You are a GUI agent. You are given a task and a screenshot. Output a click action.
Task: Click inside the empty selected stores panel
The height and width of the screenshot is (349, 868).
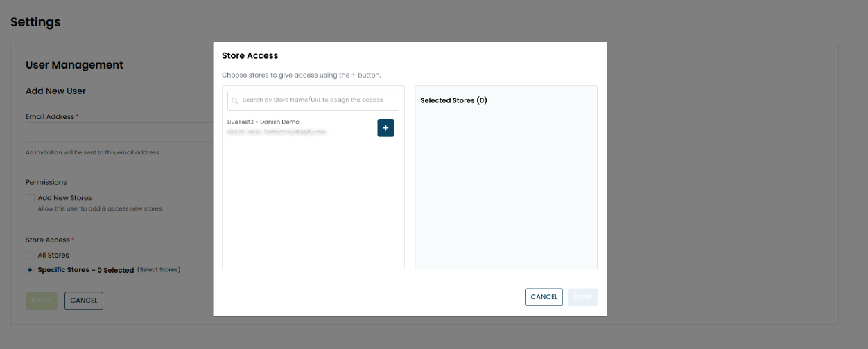505,187
